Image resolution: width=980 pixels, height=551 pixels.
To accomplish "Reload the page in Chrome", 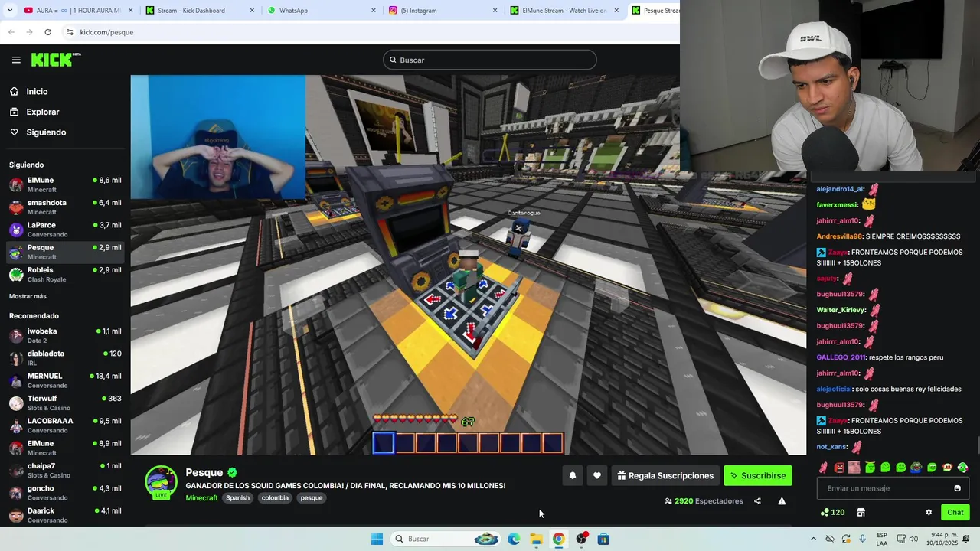I will coord(47,32).
